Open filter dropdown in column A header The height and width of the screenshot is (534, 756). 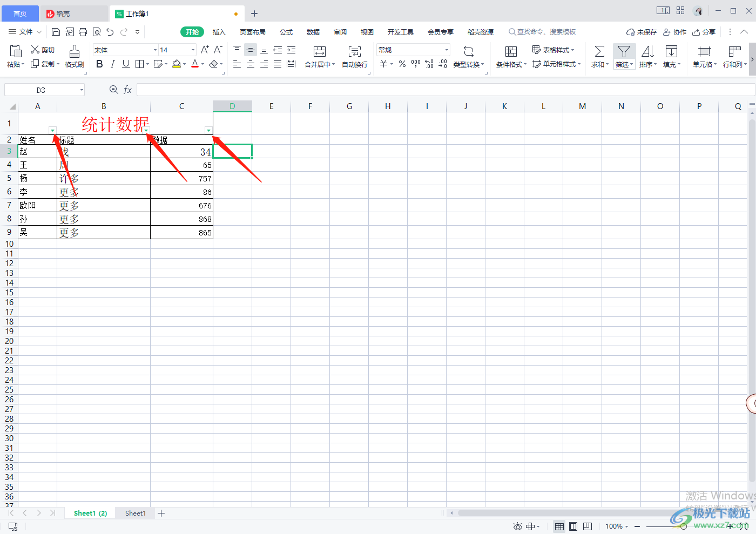coord(52,130)
